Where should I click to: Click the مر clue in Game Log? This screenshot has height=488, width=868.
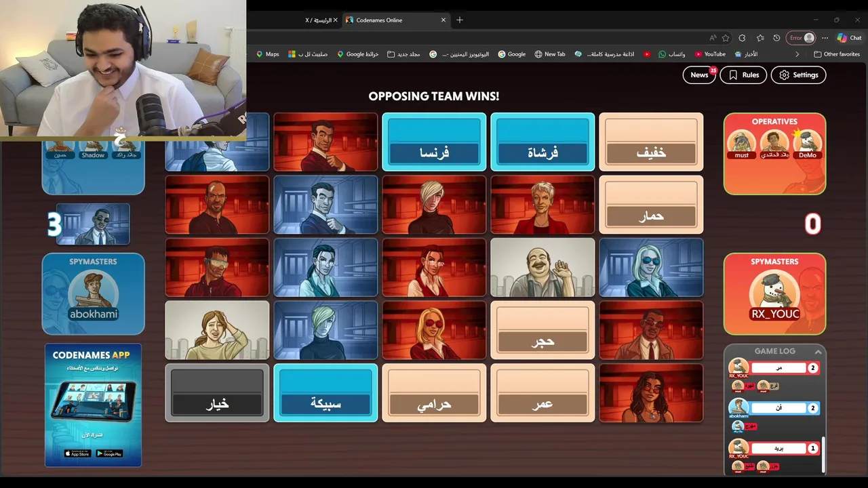[778, 368]
